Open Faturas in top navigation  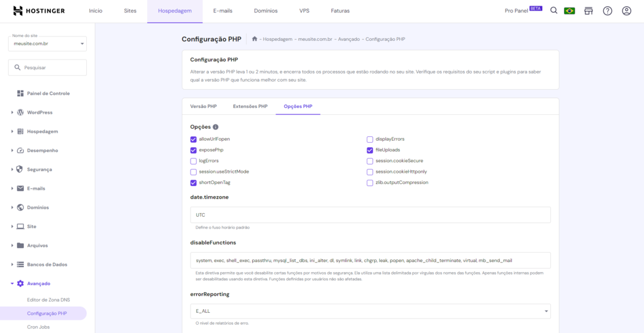(x=340, y=11)
